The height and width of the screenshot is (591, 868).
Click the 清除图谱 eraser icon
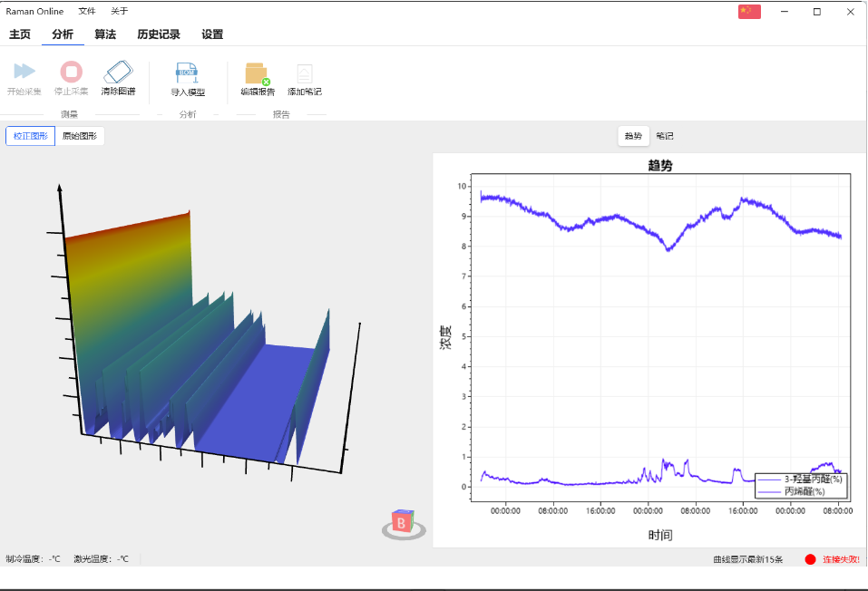click(118, 73)
